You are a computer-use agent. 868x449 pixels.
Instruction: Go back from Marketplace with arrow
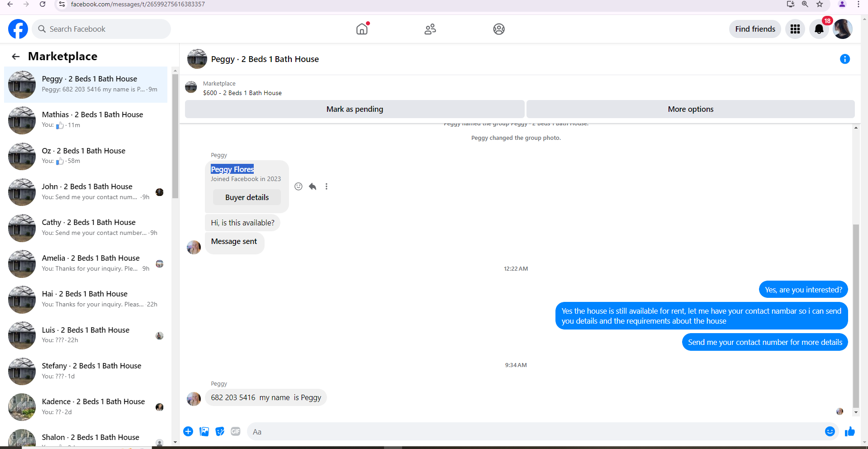coord(16,57)
